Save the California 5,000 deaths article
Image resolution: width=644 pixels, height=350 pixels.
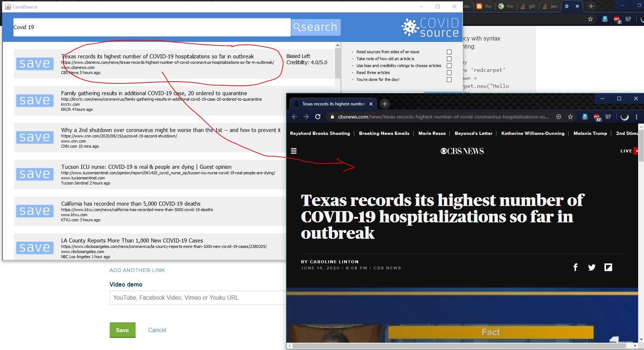point(35,211)
